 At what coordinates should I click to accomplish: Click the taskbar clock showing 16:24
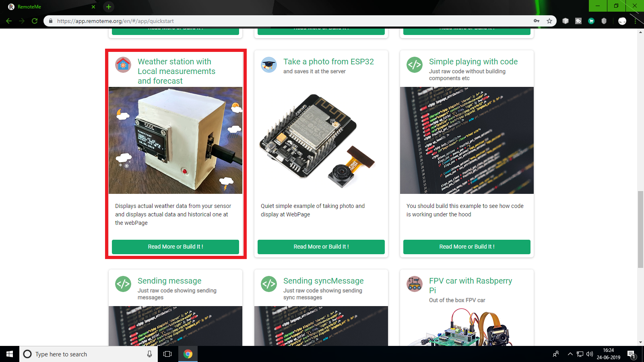point(609,354)
